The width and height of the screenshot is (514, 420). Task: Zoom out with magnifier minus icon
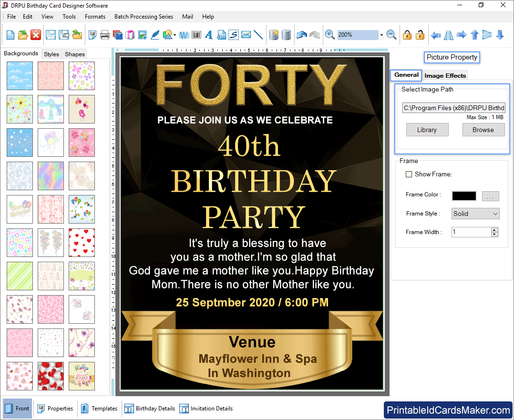(x=391, y=35)
